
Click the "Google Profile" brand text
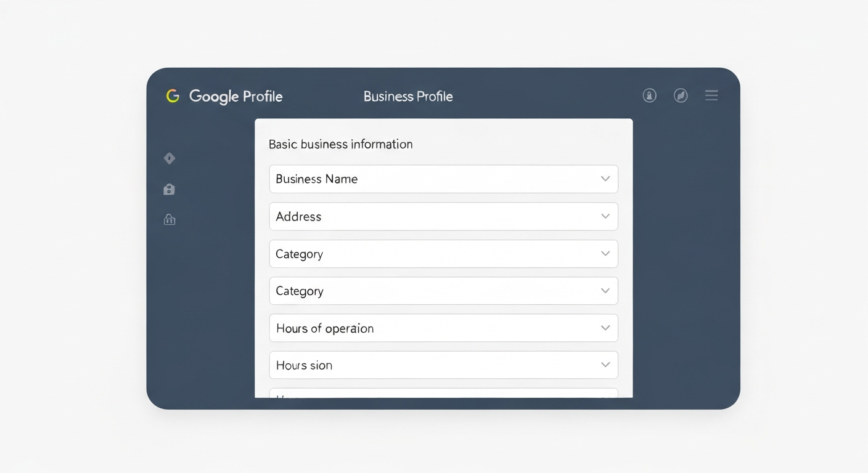pyautogui.click(x=235, y=97)
